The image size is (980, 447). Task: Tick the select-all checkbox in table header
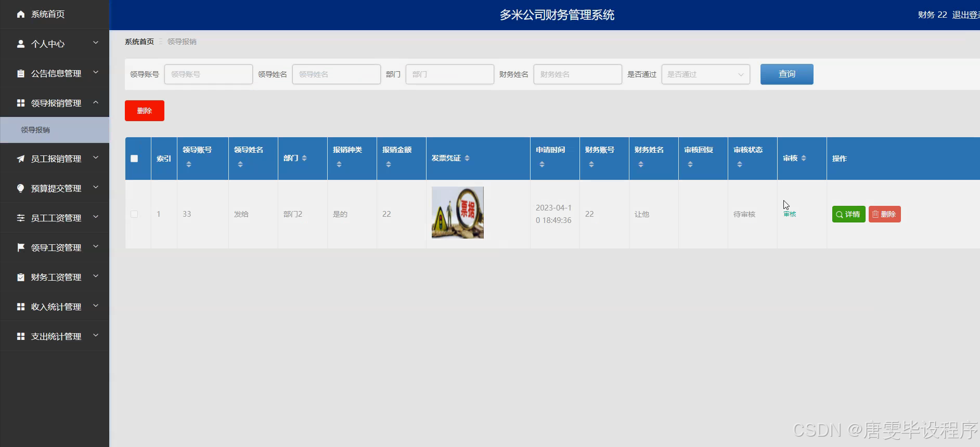tap(134, 159)
